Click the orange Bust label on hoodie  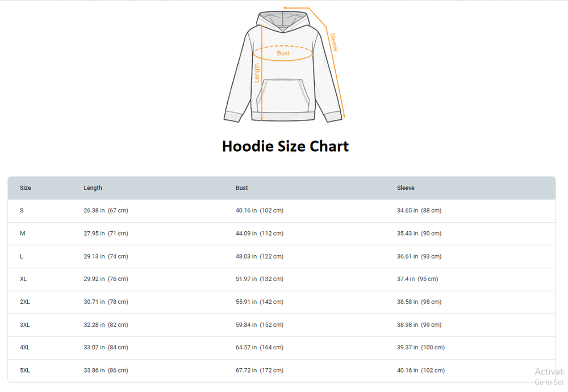pyautogui.click(x=283, y=53)
